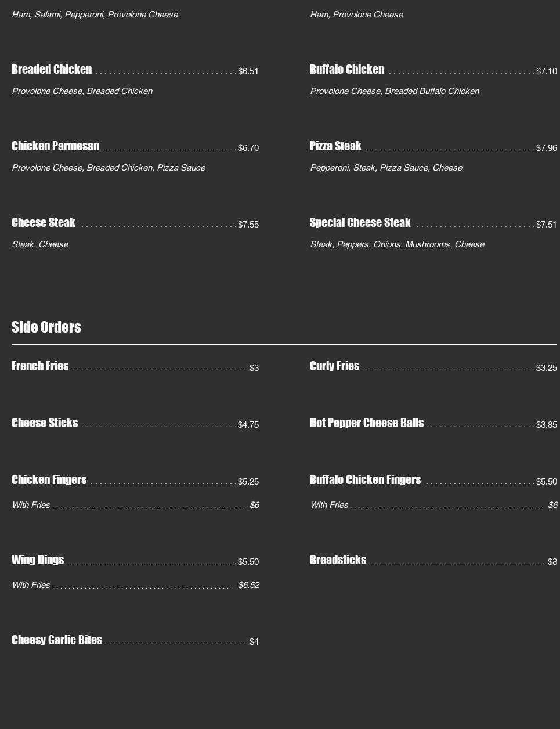The width and height of the screenshot is (560, 729).
Task: Choose the Cheesy Garlic Bites item
Action: click(57, 640)
